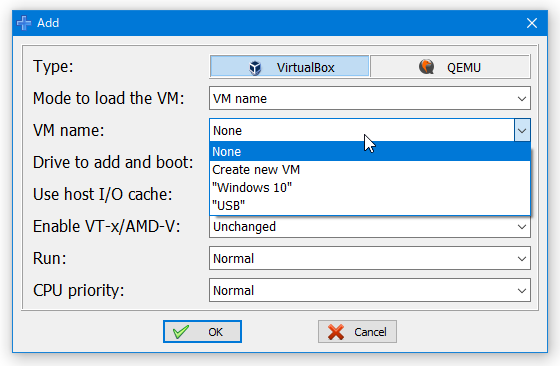Open the CPU priority dropdown
This screenshot has width=560, height=366.
coord(370,290)
